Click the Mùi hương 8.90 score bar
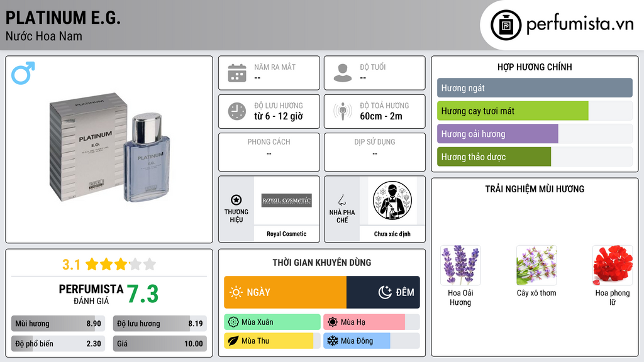 58,324
